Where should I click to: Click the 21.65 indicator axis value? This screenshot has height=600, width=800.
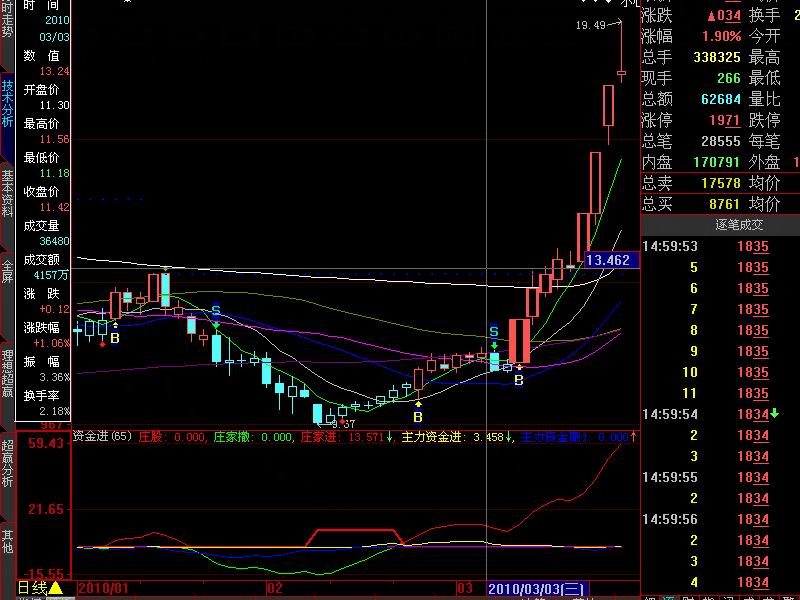point(46,509)
